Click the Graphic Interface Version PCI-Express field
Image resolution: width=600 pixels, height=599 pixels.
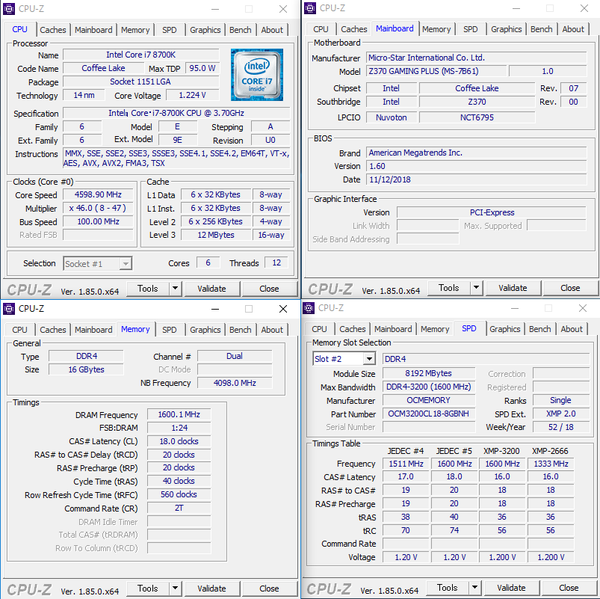[x=492, y=212]
